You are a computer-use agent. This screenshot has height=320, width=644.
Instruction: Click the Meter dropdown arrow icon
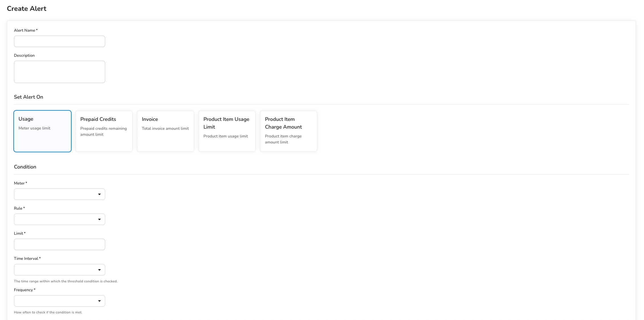tap(99, 194)
